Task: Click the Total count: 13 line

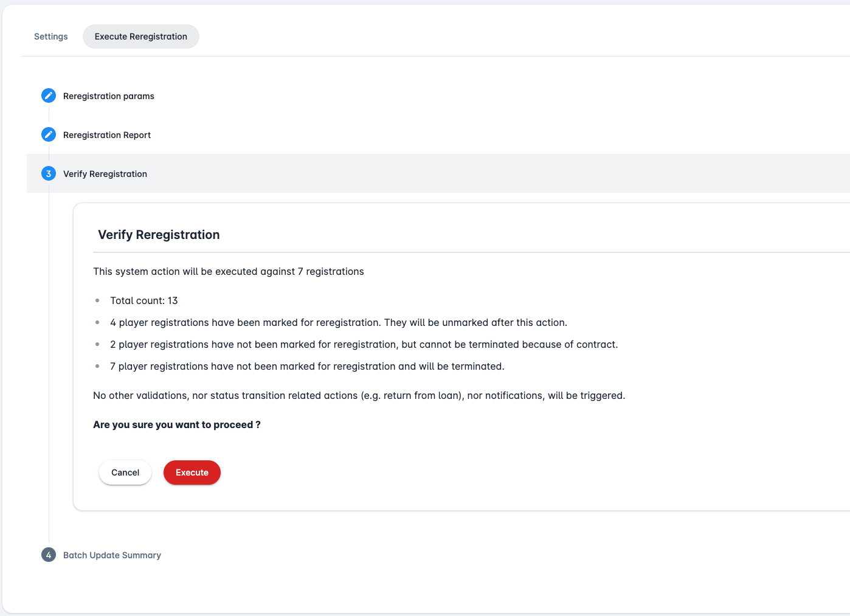Action: click(144, 300)
